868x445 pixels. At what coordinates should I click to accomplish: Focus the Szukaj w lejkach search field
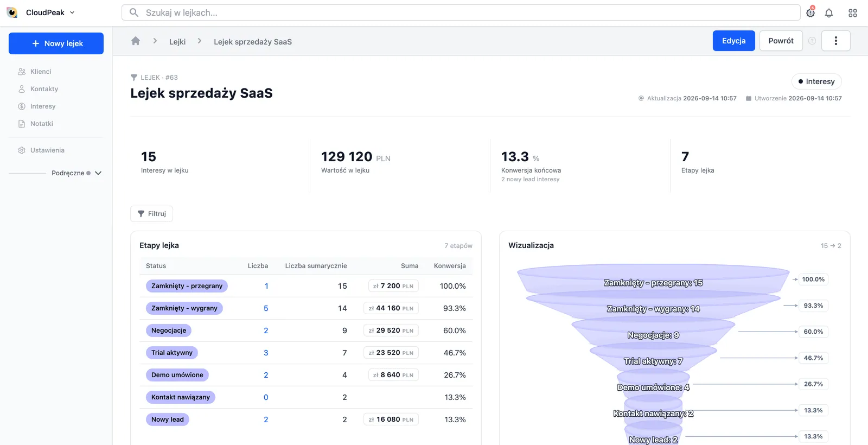(461, 12)
